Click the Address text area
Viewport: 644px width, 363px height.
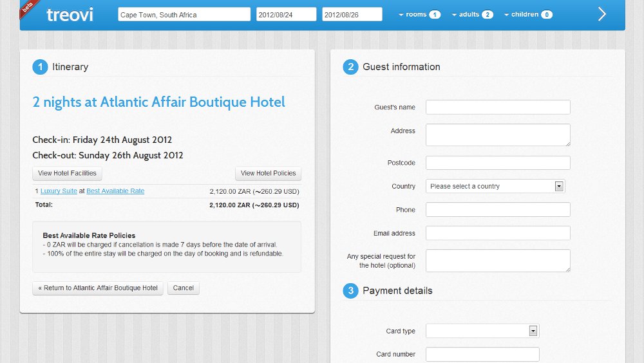(498, 135)
